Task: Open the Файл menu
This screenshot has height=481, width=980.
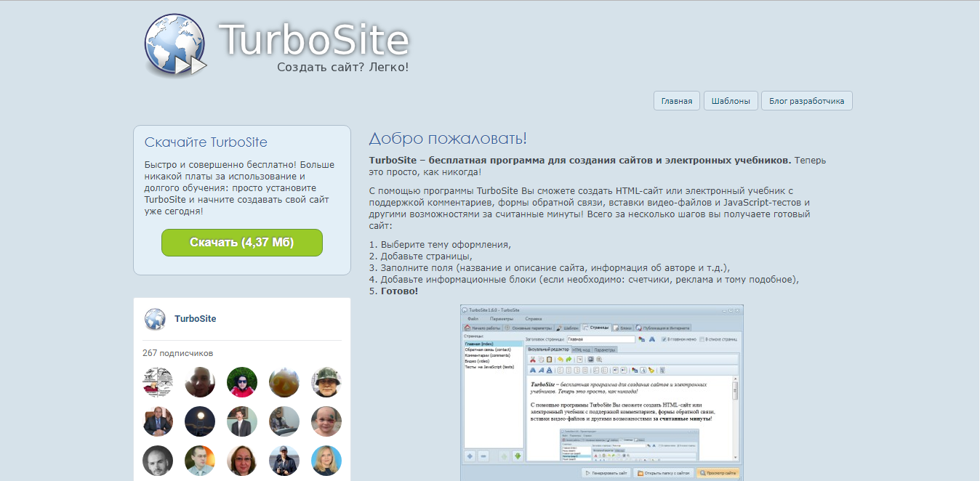Action: point(474,318)
